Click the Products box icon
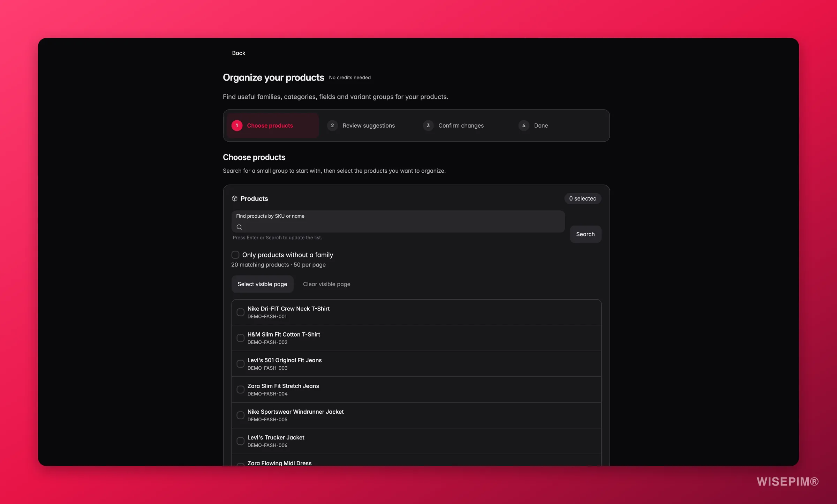Viewport: 837px width, 504px height. (x=234, y=198)
